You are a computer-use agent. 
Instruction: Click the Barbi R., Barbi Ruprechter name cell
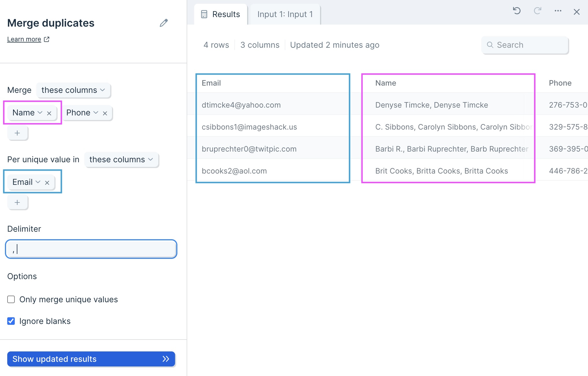[452, 149]
